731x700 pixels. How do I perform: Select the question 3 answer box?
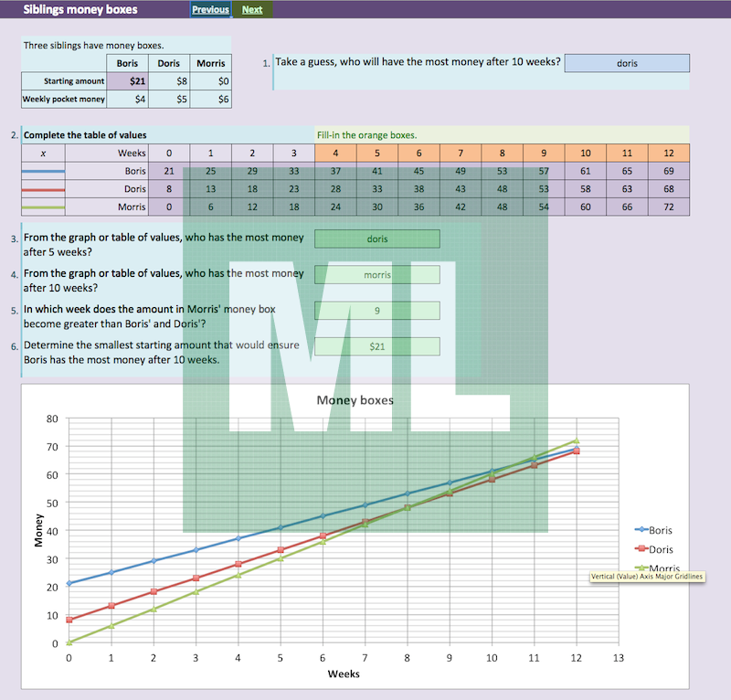(376, 239)
